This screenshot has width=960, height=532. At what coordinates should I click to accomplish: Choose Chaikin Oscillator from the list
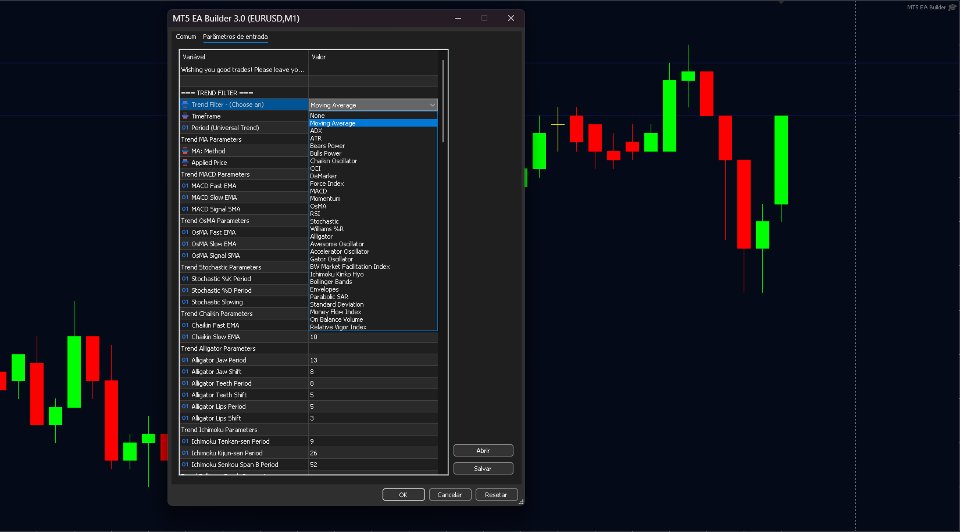tap(373, 161)
